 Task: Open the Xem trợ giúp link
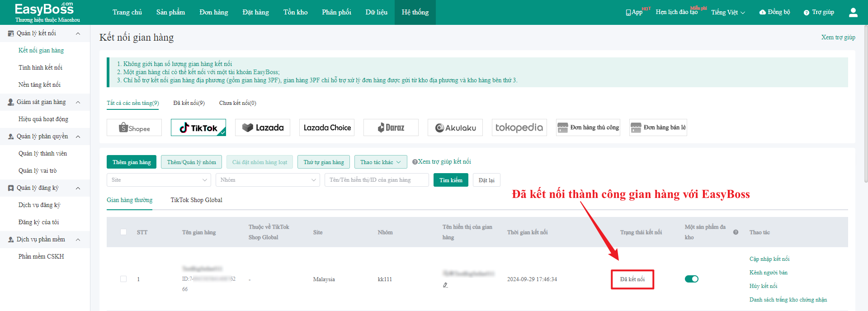(838, 38)
